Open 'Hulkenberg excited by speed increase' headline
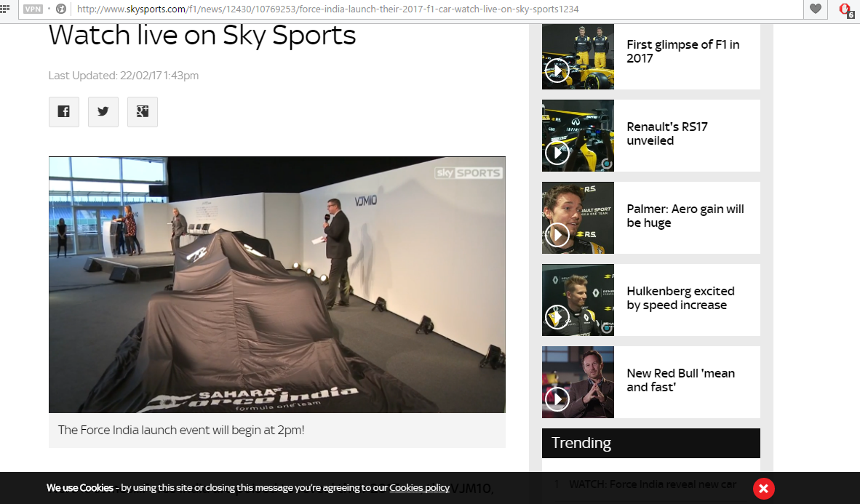Image resolution: width=860 pixels, height=504 pixels. click(680, 298)
